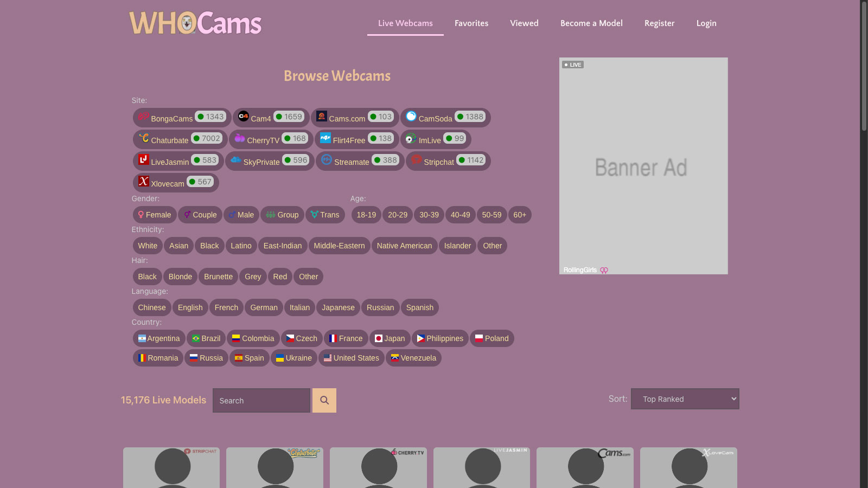The width and height of the screenshot is (868, 488).
Task: Toggle the Asian ethnicity filter
Action: [178, 246]
